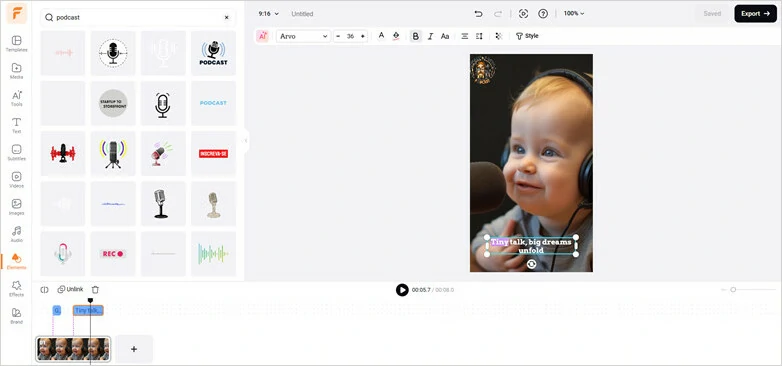Clear the podcast search with the X

pos(226,17)
